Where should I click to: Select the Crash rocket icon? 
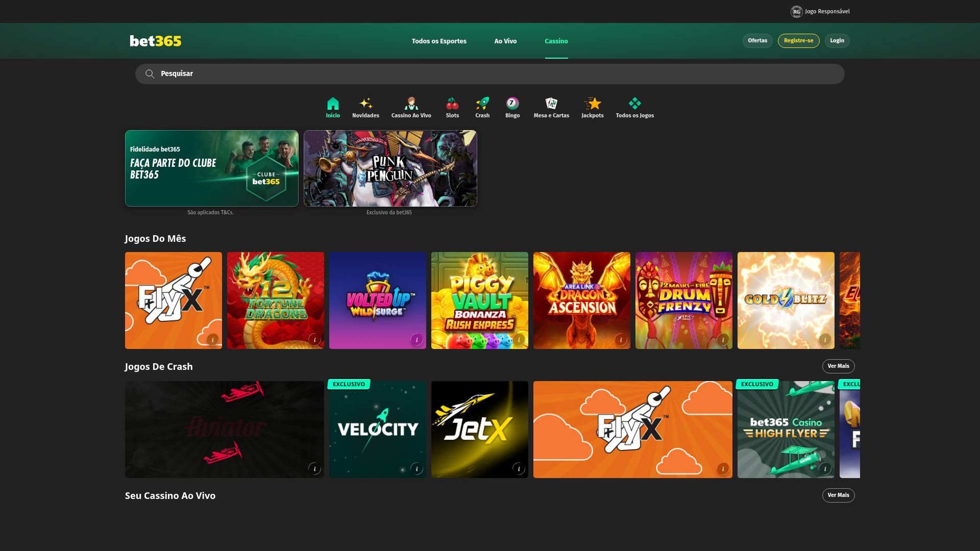point(482,104)
